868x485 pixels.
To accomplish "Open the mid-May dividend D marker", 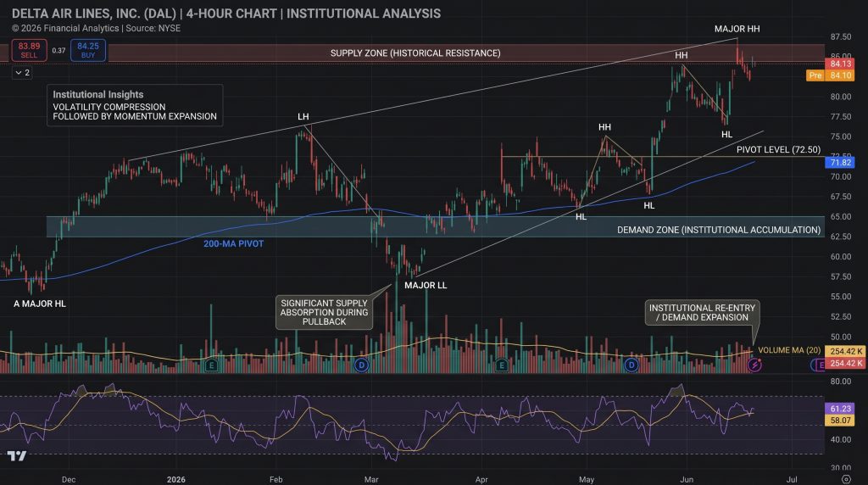I will pos(631,365).
